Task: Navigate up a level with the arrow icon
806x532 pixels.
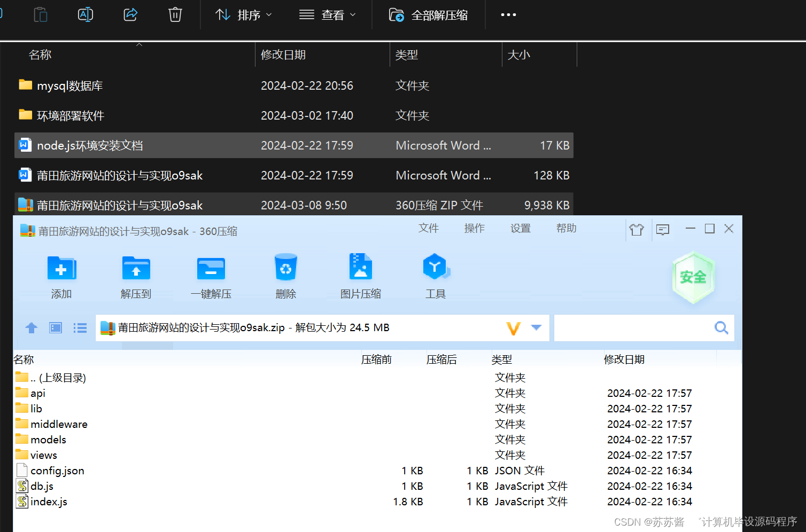Action: (31, 327)
